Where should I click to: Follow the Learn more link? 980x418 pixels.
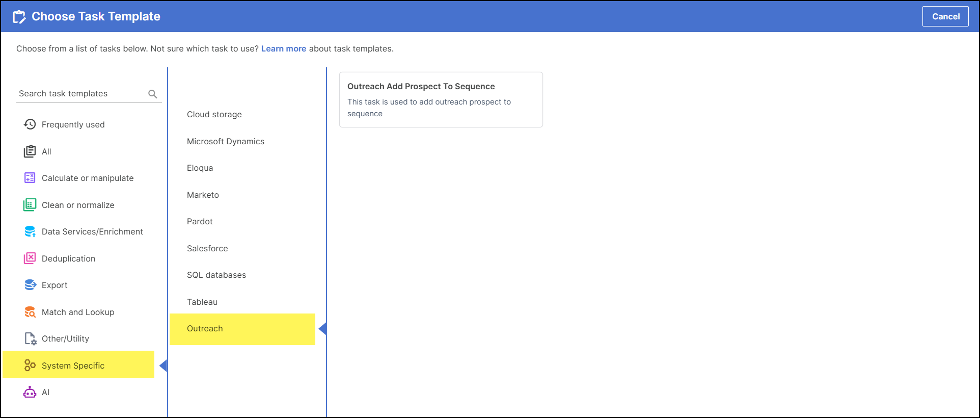(x=284, y=49)
